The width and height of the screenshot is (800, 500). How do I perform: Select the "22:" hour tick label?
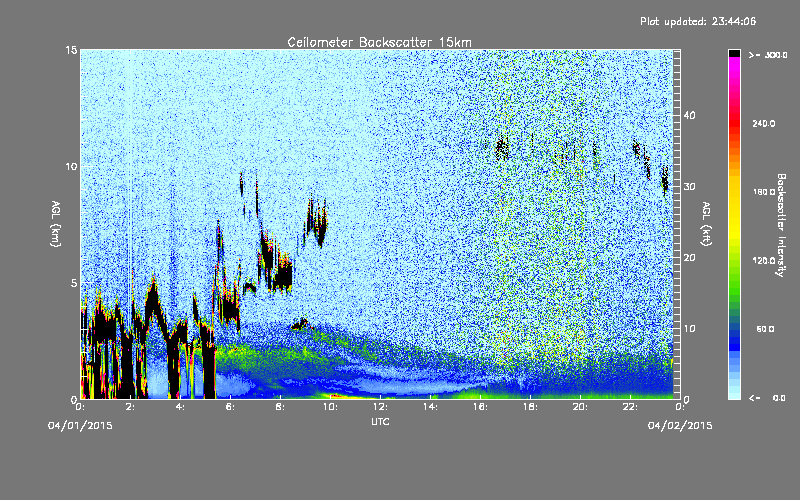click(x=630, y=407)
